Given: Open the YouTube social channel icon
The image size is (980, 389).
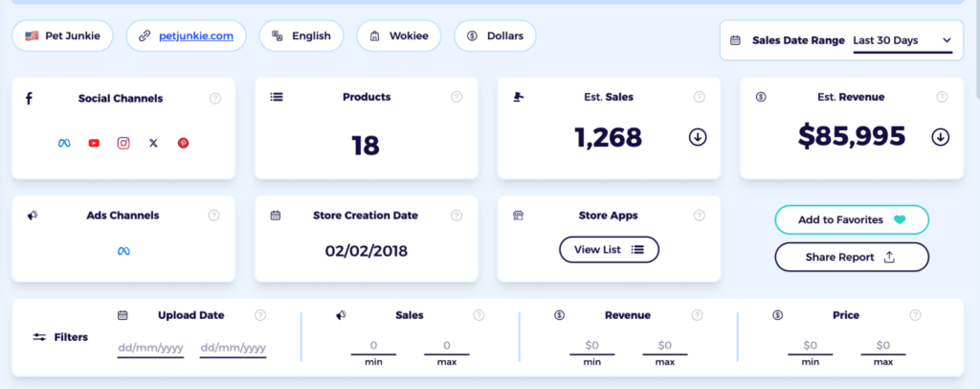Looking at the screenshot, I should (94, 143).
